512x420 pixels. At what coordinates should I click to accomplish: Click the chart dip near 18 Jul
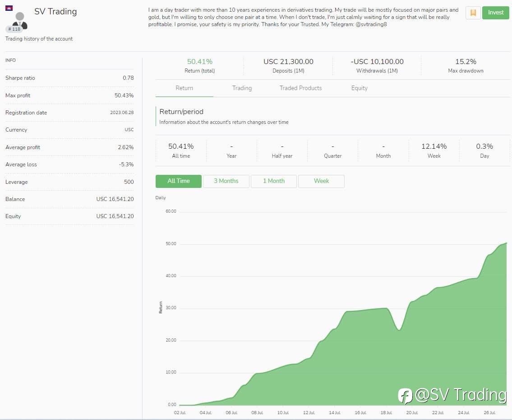coord(399,329)
